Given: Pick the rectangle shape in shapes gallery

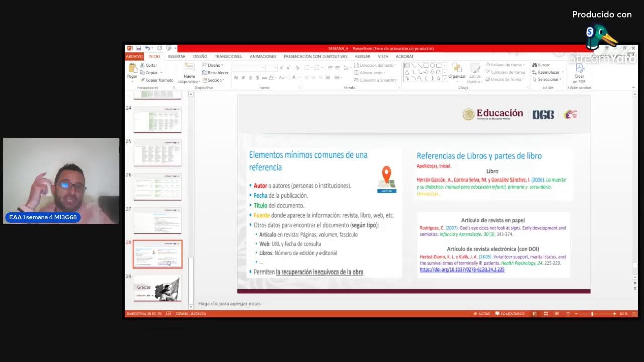Looking at the screenshot, I should tap(426, 66).
